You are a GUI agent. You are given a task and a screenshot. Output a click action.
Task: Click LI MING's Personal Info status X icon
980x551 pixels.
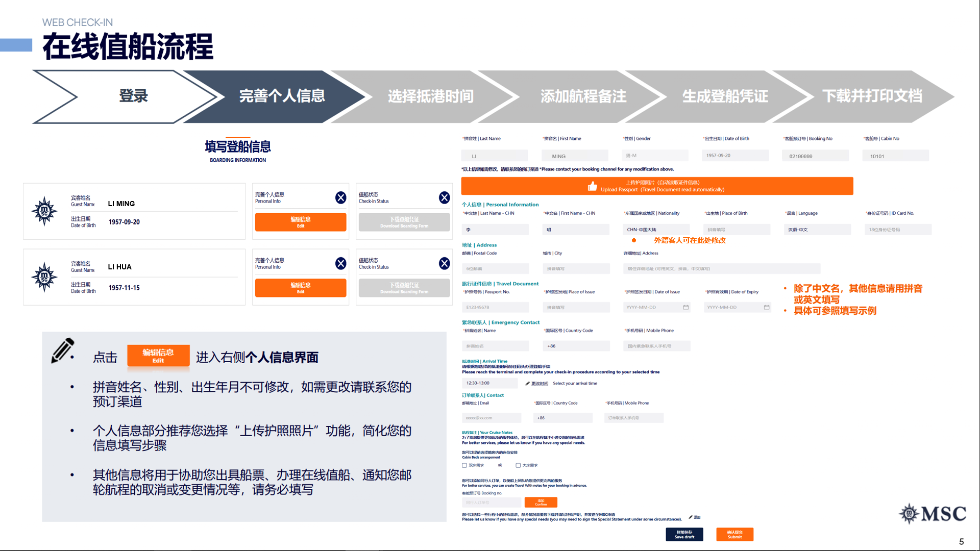coord(341,197)
